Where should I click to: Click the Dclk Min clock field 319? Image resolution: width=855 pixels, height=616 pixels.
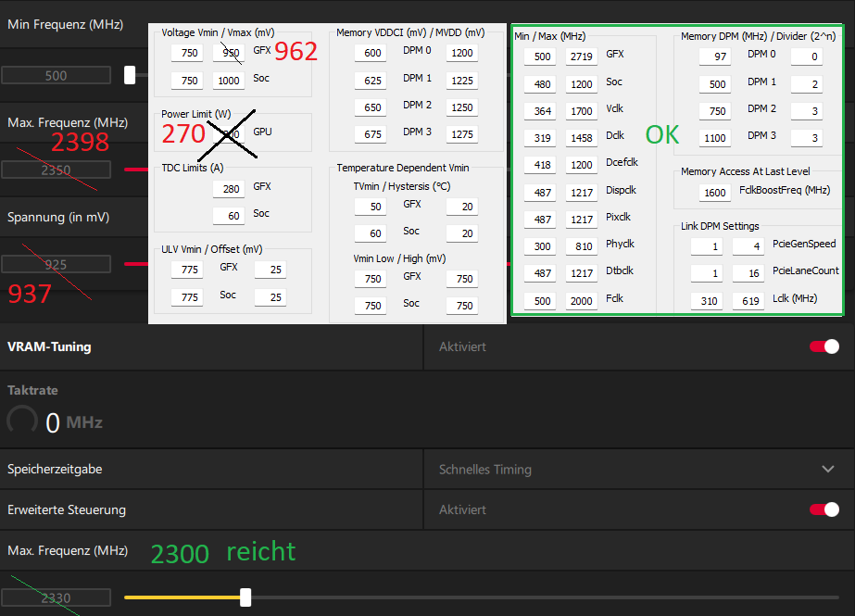[540, 138]
